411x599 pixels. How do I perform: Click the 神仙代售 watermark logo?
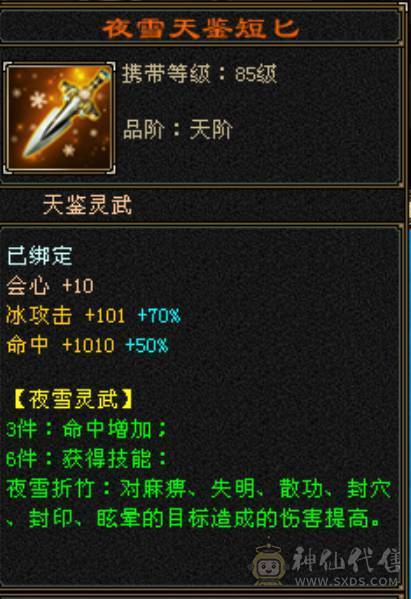tap(346, 560)
